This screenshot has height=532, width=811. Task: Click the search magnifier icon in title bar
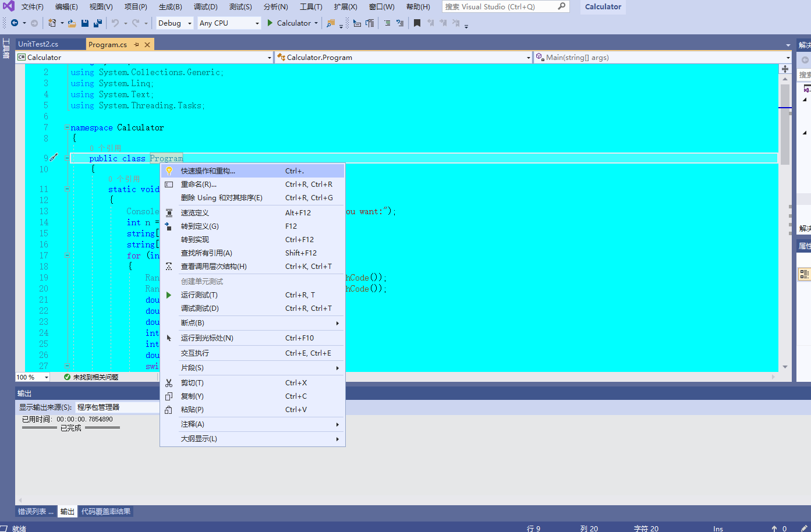pos(561,6)
